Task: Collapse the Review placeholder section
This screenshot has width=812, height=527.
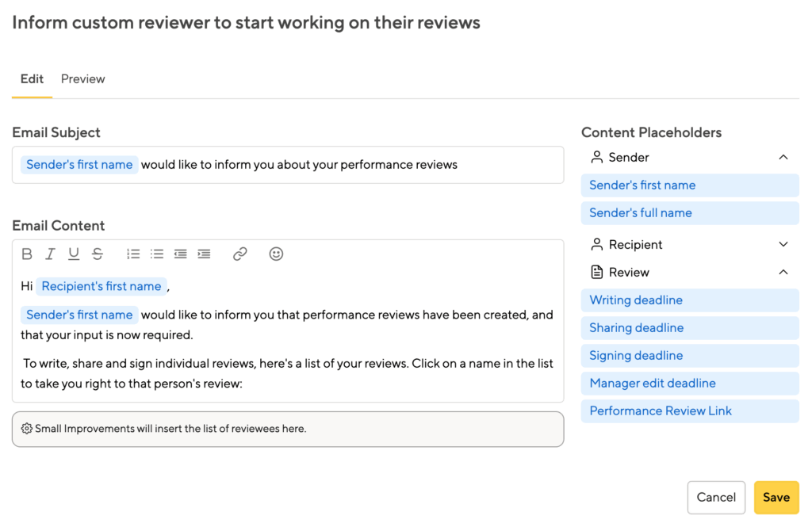Action: click(x=783, y=273)
